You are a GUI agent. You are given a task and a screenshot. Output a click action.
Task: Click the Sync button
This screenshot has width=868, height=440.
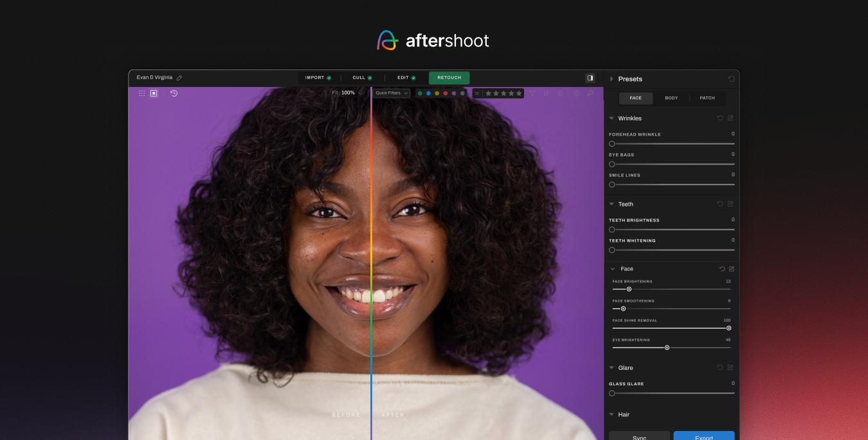639,436
